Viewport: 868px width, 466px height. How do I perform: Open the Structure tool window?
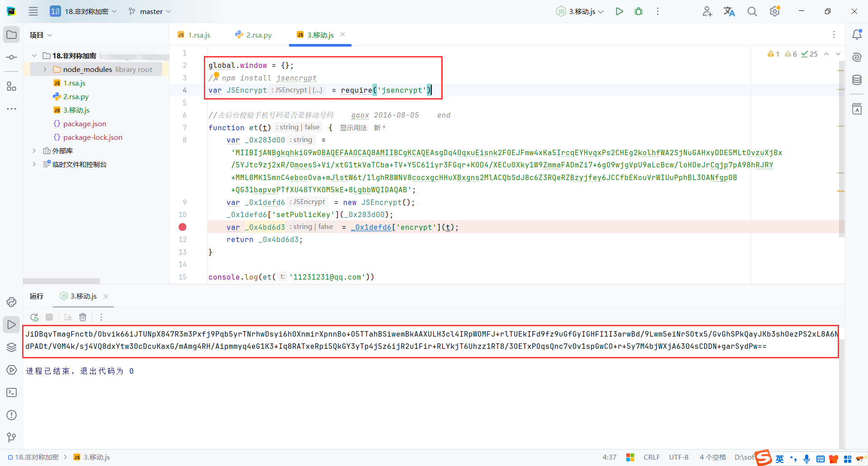pyautogui.click(x=11, y=86)
